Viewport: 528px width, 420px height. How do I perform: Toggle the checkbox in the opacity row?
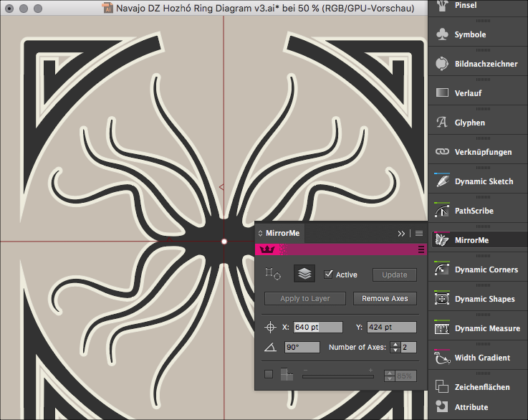[x=269, y=374]
